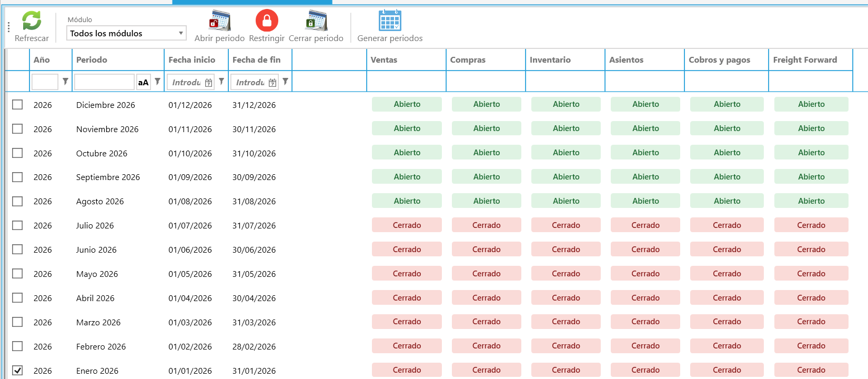
Task: Check the Noviembre 2026 row checkbox
Action: coord(17,129)
